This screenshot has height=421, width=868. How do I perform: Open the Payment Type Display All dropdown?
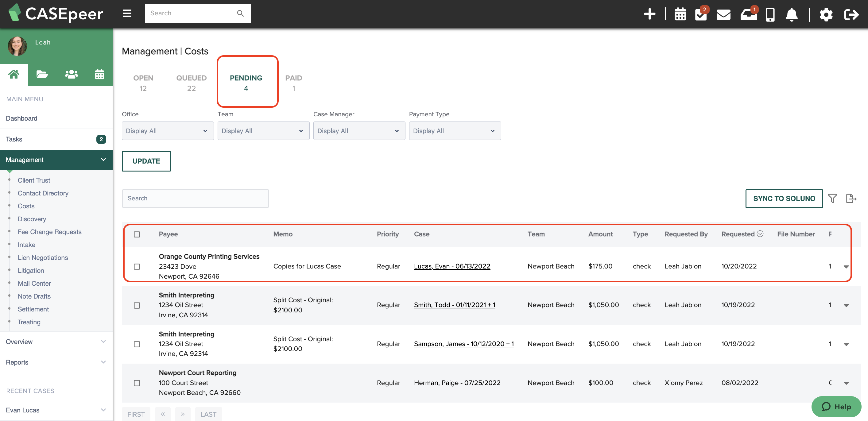[x=455, y=131]
